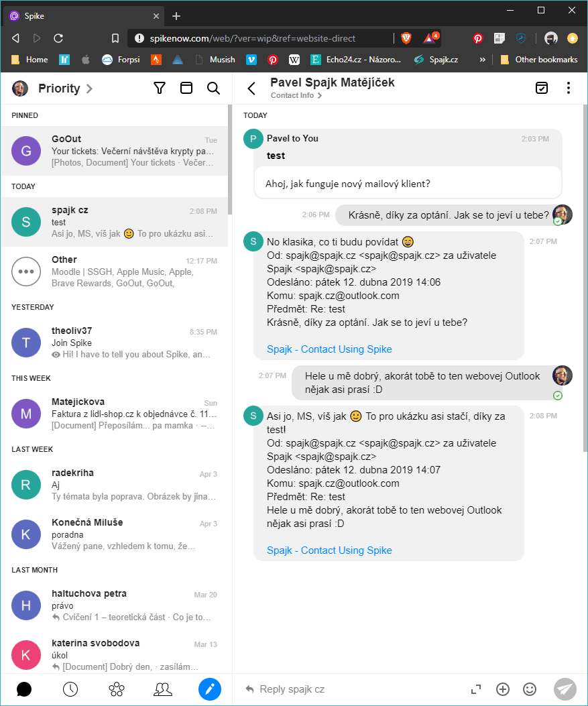Open the Home bookmarks folder
This screenshot has height=706, width=588.
(x=30, y=60)
